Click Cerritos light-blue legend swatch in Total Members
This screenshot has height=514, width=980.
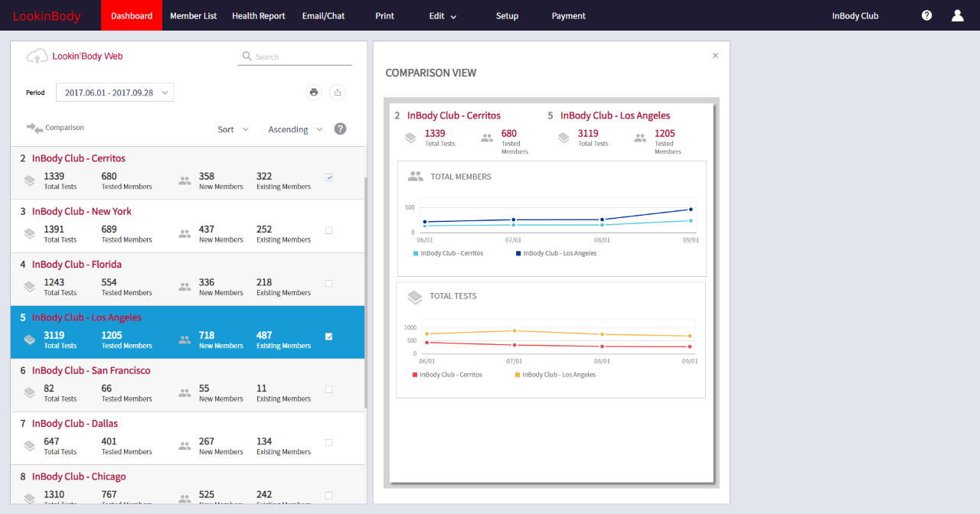pyautogui.click(x=416, y=253)
